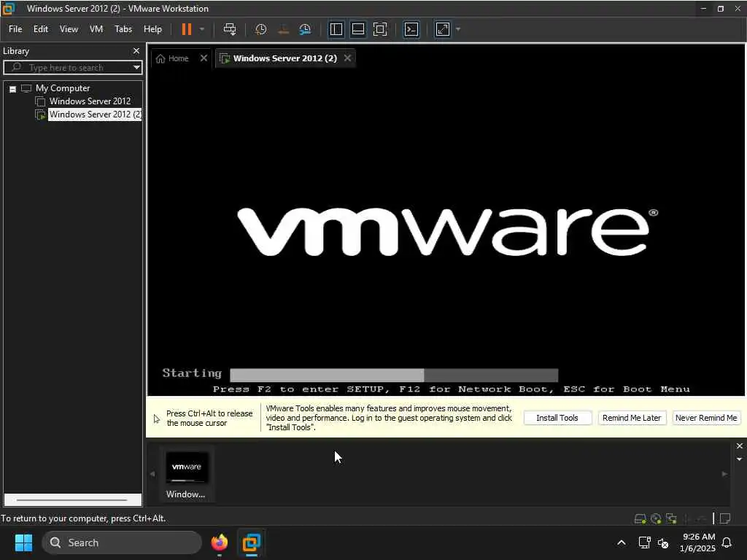747x560 pixels.
Task: Open the Edit menu
Action: [41, 29]
